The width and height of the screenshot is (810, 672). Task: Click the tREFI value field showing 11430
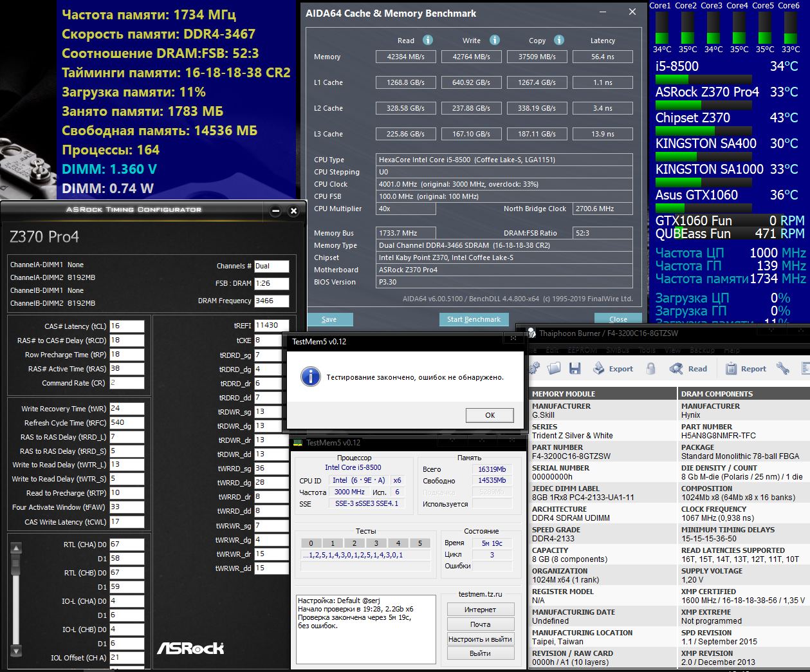pyautogui.click(x=272, y=325)
